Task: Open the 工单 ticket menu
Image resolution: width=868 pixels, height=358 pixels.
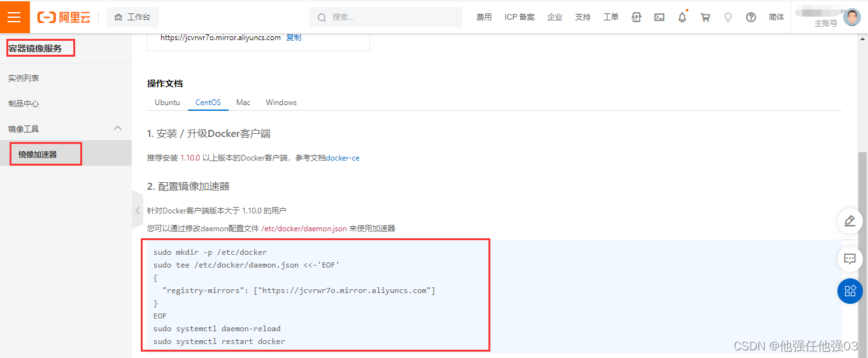Action: 611,17
